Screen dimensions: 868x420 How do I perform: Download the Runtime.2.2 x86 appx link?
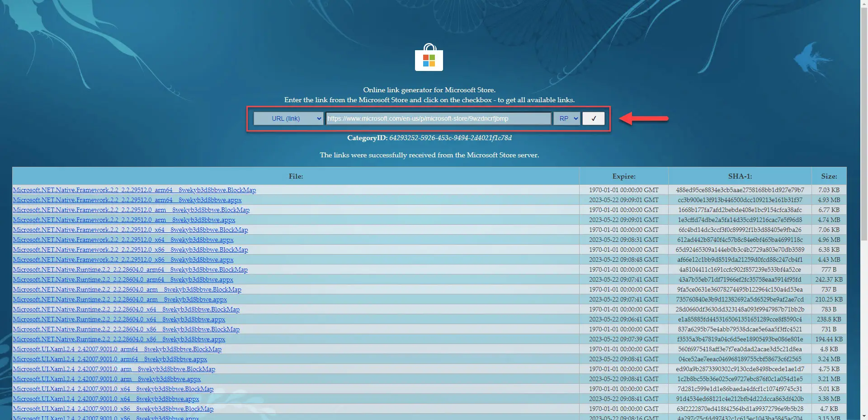point(119,339)
